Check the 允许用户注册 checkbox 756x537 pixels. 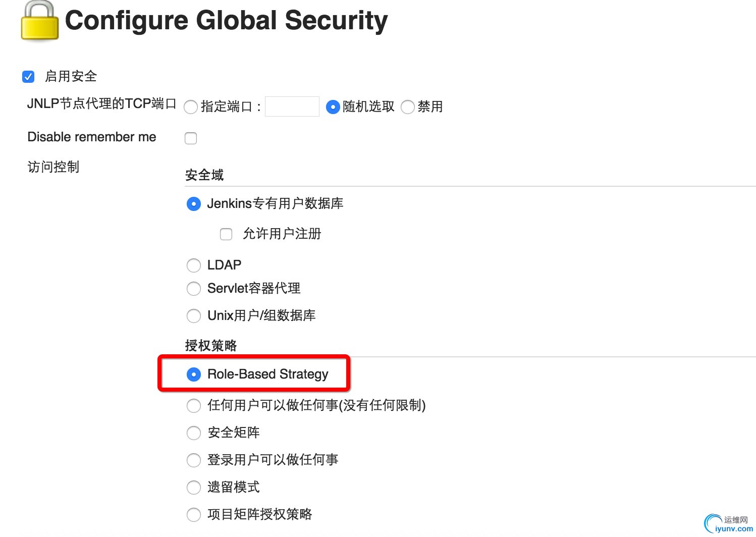click(226, 234)
